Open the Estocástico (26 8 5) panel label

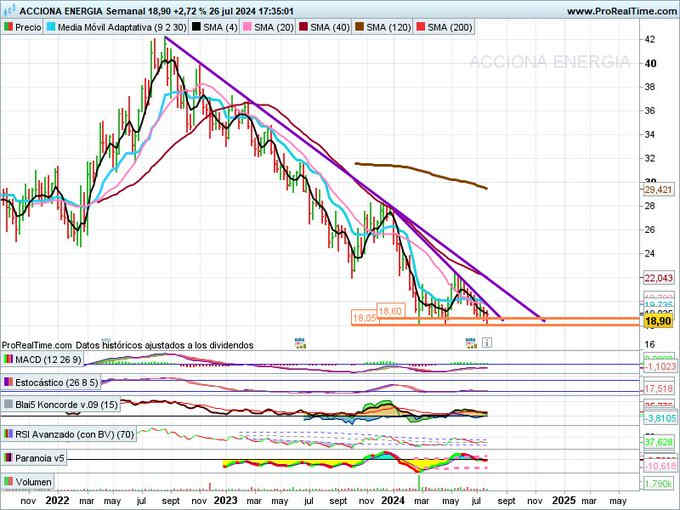(x=51, y=382)
